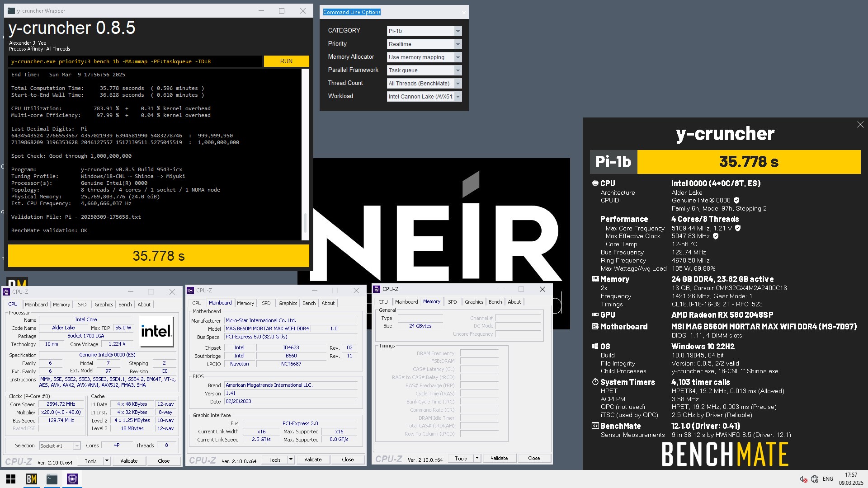This screenshot has height=488, width=868.
Task: Click Memory size 24 GBytes field
Action: [x=420, y=326]
